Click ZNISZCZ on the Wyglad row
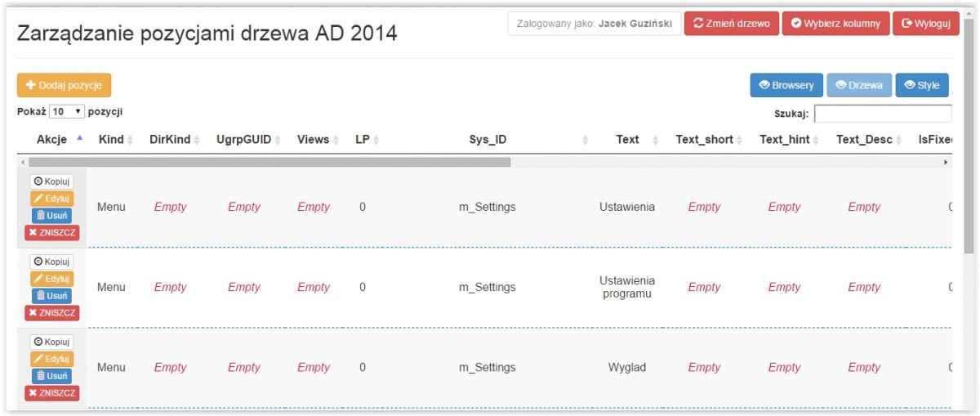Screen dimensions: 980x416 point(51,393)
